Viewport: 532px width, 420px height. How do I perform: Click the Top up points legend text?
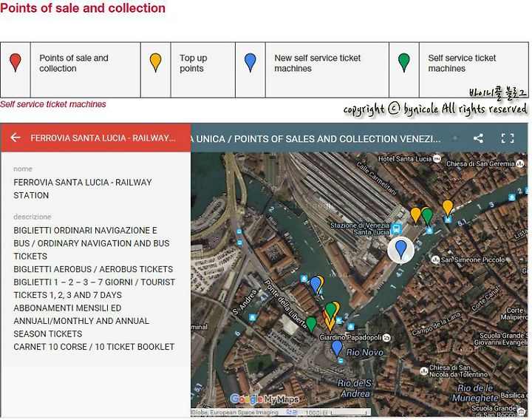click(194, 63)
